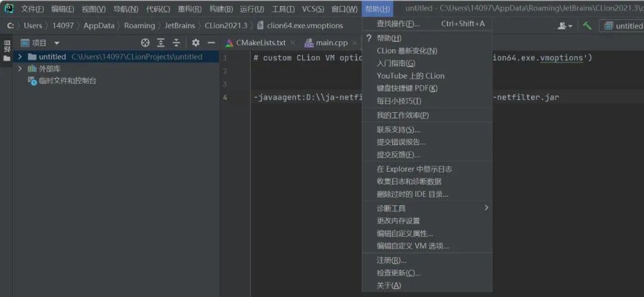Click clion64.exe.vmoptions breadcrumb file
Image resolution: width=644 pixels, height=297 pixels.
(x=300, y=26)
